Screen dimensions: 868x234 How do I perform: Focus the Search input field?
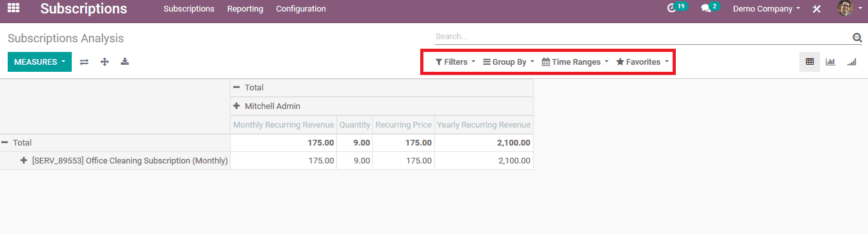pos(643,37)
